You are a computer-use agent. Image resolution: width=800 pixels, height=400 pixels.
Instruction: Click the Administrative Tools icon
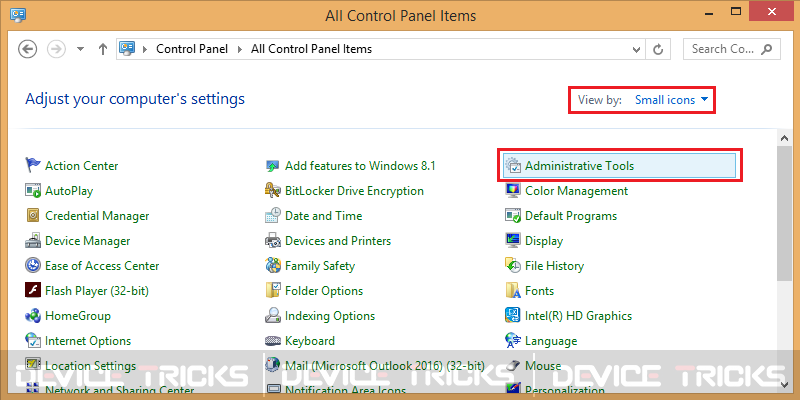pyautogui.click(x=513, y=165)
